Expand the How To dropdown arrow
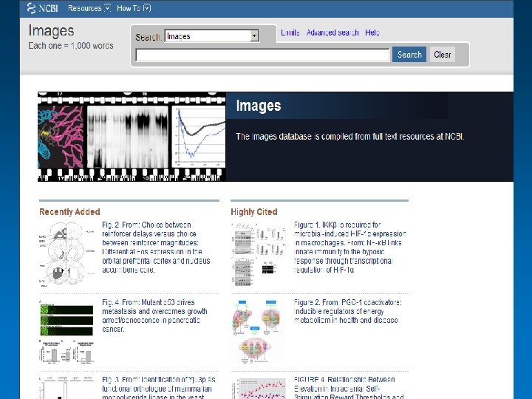This screenshot has height=399, width=532. (147, 8)
